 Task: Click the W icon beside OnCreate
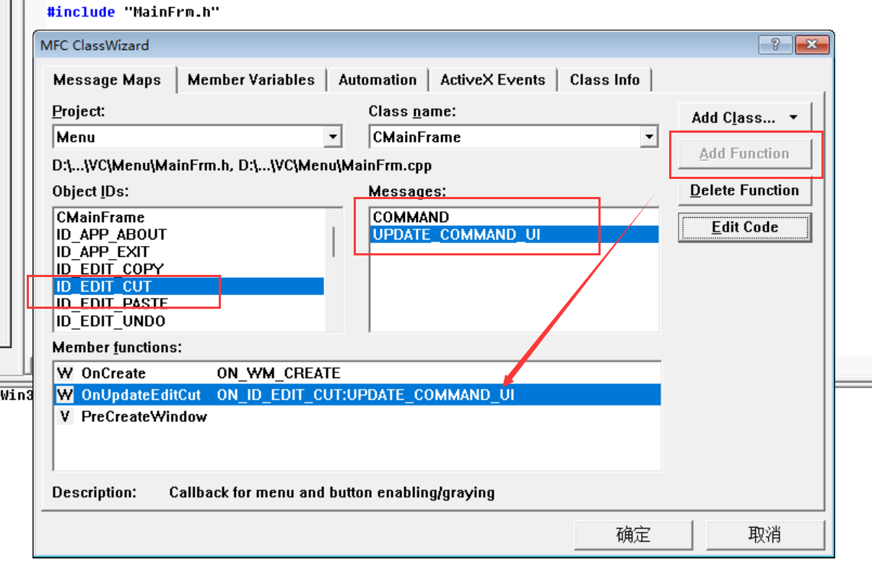[x=65, y=373]
